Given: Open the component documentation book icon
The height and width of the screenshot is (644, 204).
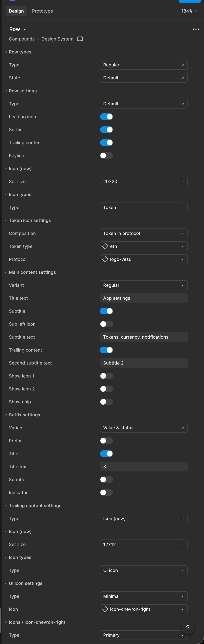Looking at the screenshot, I should (x=80, y=39).
